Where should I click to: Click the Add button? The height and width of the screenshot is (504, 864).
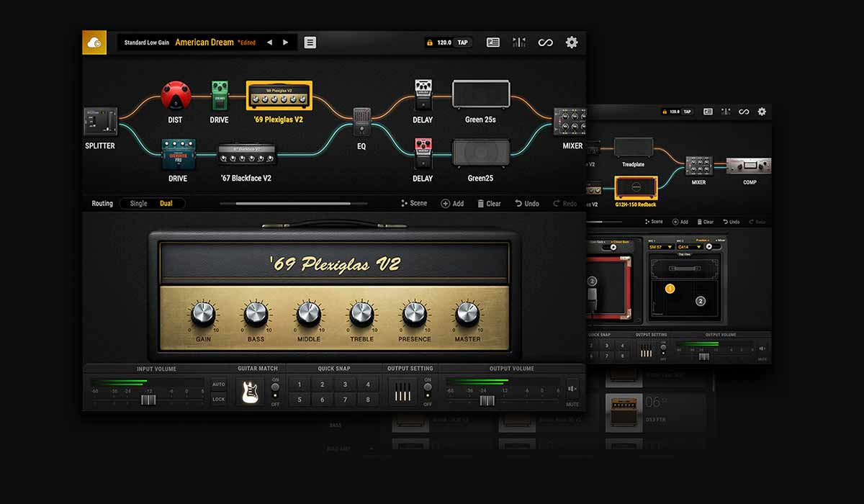pyautogui.click(x=452, y=204)
